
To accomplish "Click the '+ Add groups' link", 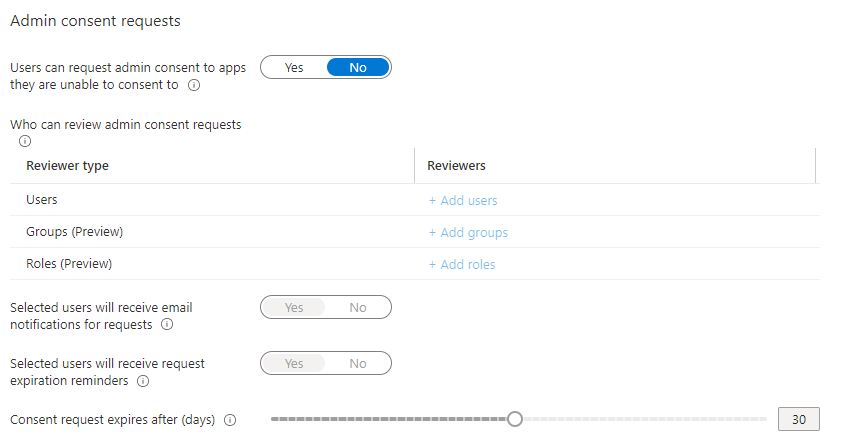I will tap(468, 233).
